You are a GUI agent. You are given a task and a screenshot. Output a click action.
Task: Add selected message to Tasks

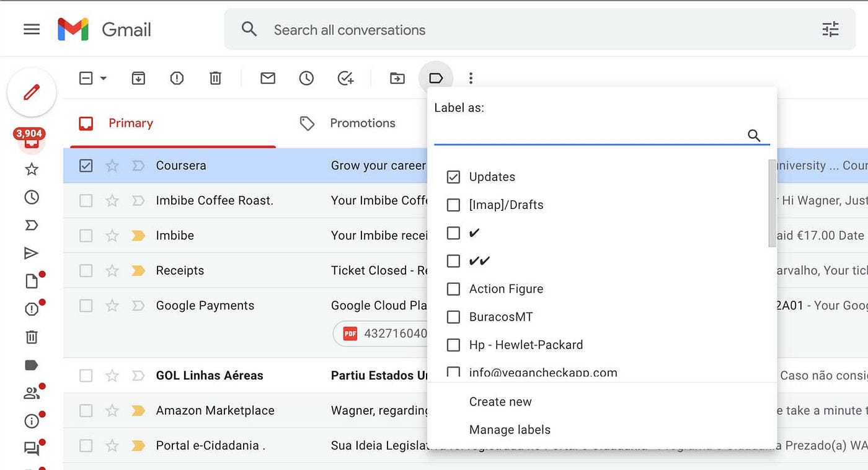pyautogui.click(x=345, y=78)
